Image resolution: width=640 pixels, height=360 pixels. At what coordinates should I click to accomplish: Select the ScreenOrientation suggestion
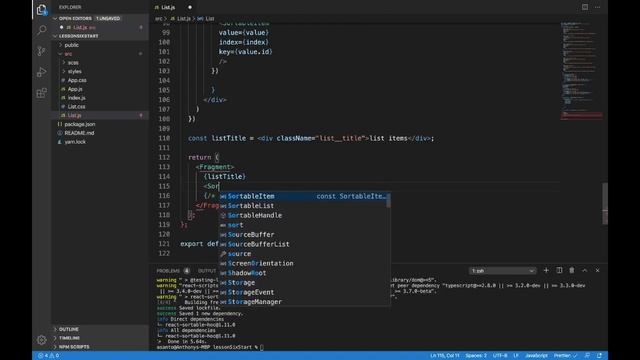pos(304,264)
